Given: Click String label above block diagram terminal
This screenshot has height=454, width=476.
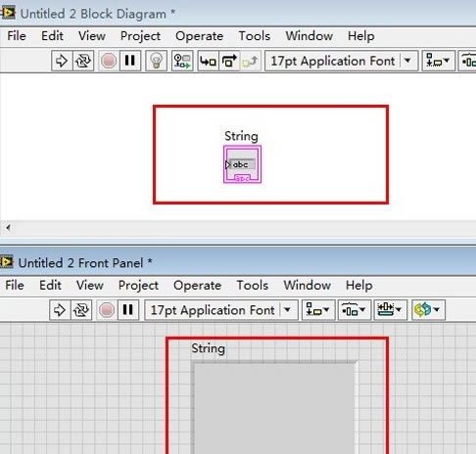Looking at the screenshot, I should (241, 136).
